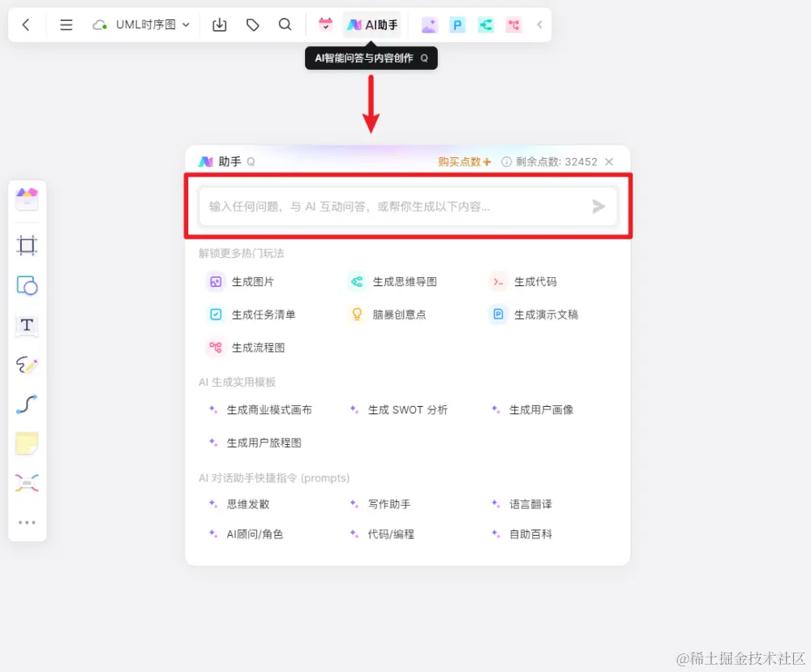This screenshot has width=811, height=672.
Task: Activate AI助手 in the top toolbar
Action: (x=372, y=24)
